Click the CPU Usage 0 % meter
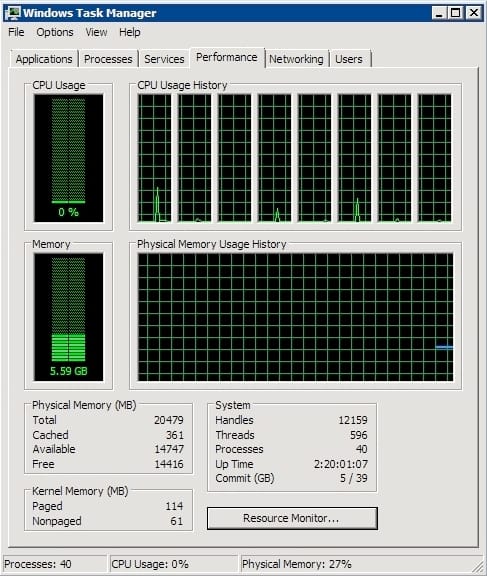Viewport: 487px width, 576px height. [68, 158]
